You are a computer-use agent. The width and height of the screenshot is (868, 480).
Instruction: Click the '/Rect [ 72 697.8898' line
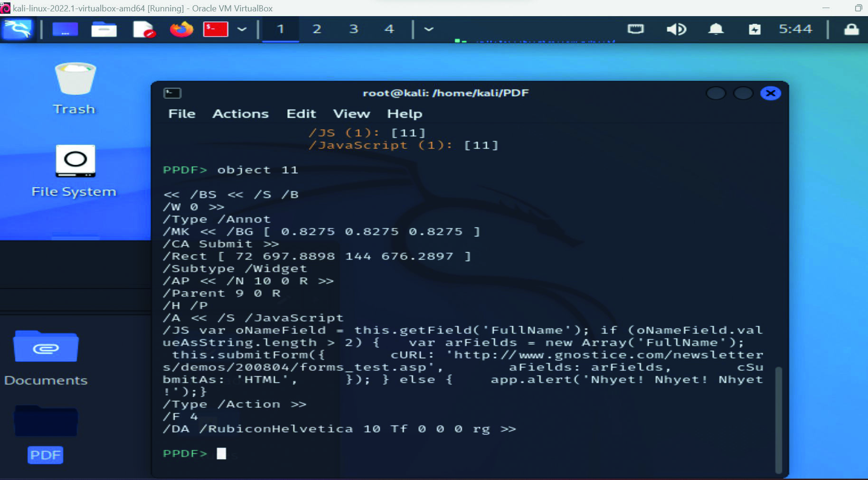pos(317,256)
